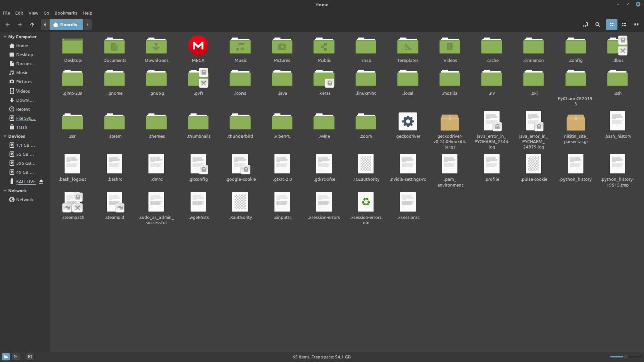Screen dimensions: 644x362
Task: Open Pictures in the sidebar
Action: coord(25,82)
